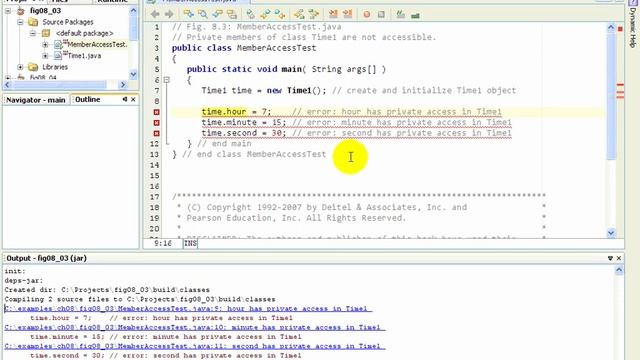
Task: Toggle the INS insert mode indicator
Action: [x=190, y=244]
